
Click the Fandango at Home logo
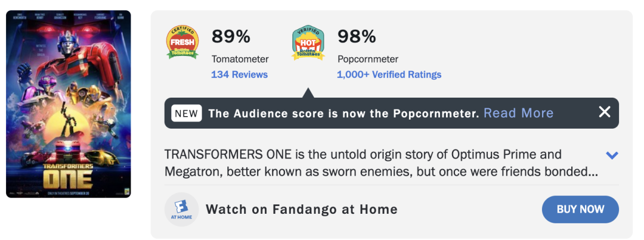[182, 210]
